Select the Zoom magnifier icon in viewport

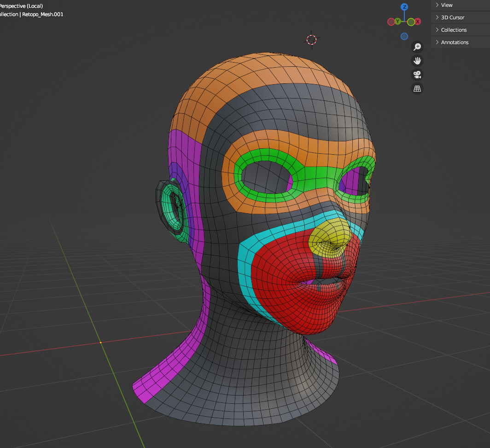[417, 47]
